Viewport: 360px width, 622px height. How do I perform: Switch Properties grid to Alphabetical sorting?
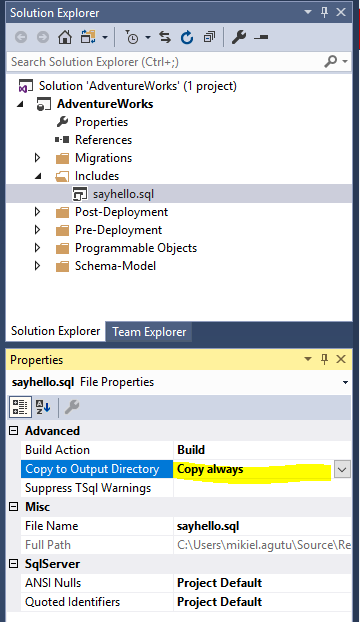point(43,407)
